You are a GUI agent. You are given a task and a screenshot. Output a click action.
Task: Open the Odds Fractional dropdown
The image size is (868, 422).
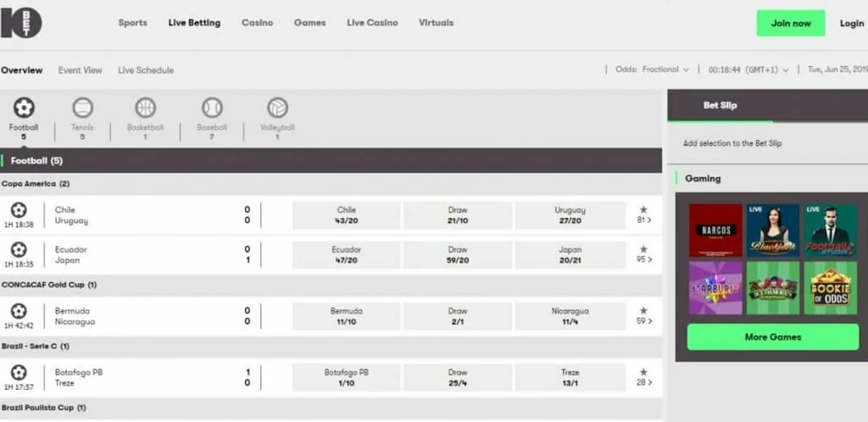[x=653, y=70]
